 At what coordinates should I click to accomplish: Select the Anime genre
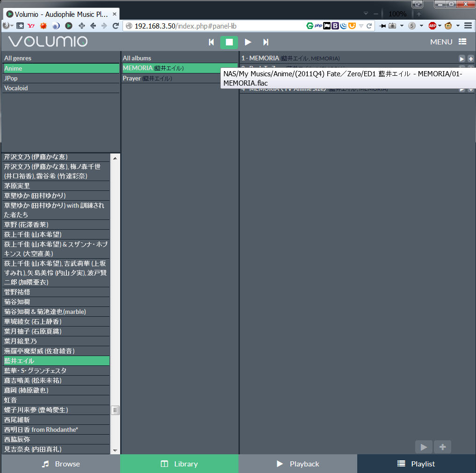tap(61, 68)
